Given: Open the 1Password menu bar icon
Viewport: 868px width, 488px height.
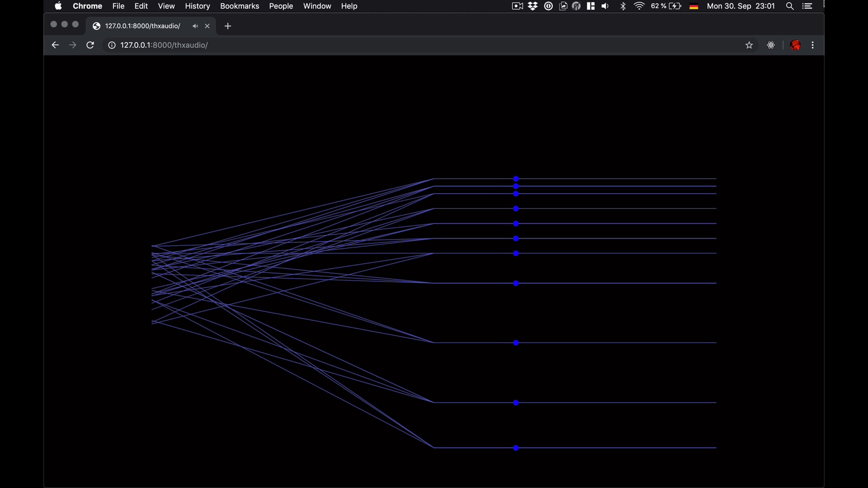Looking at the screenshot, I should [548, 6].
